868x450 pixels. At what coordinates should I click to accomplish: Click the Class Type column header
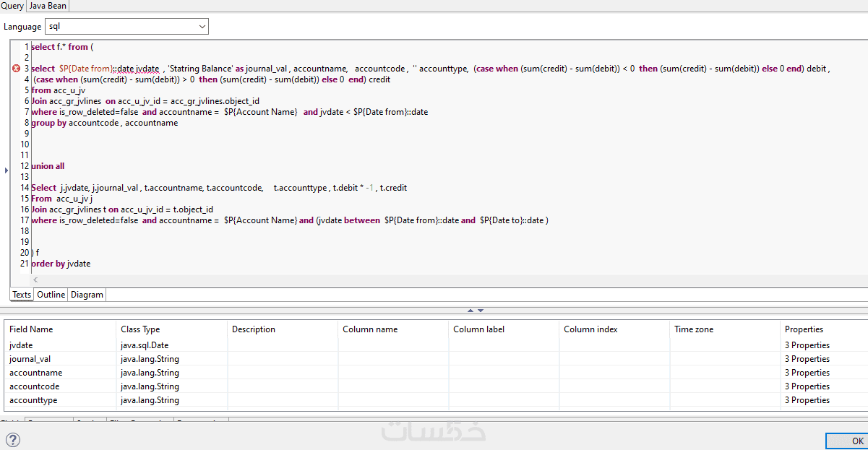pos(140,329)
